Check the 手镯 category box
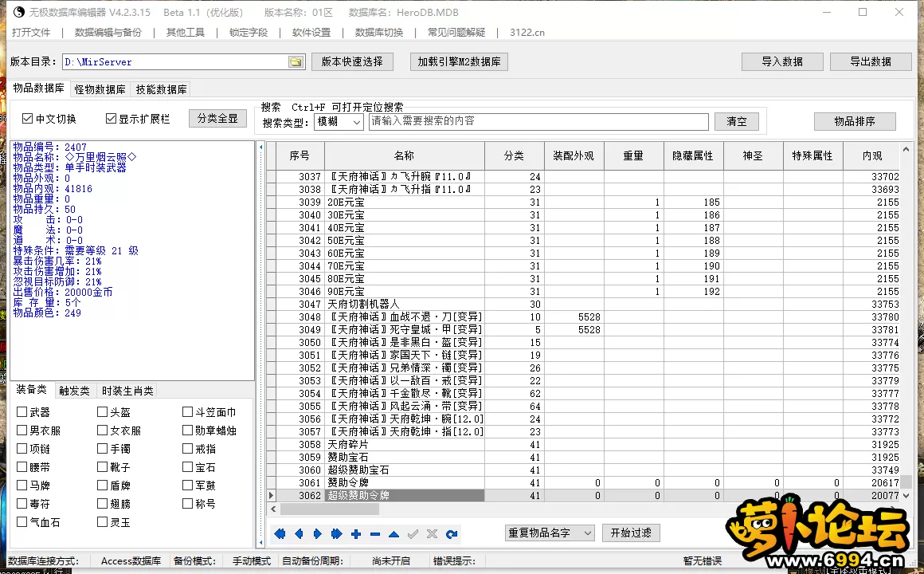Screen dimensions: 924x574 point(103,448)
